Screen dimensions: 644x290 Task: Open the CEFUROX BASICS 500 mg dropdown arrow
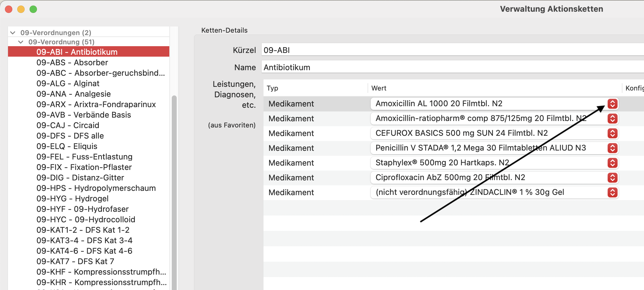tap(612, 133)
